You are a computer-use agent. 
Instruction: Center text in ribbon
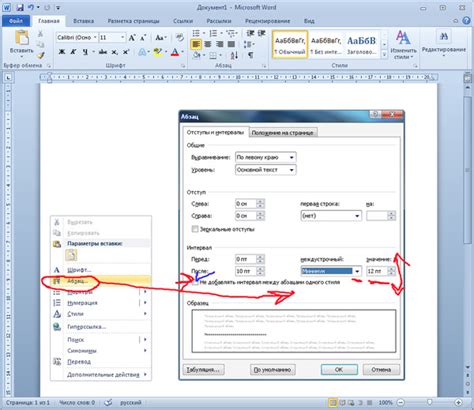tap(208, 44)
